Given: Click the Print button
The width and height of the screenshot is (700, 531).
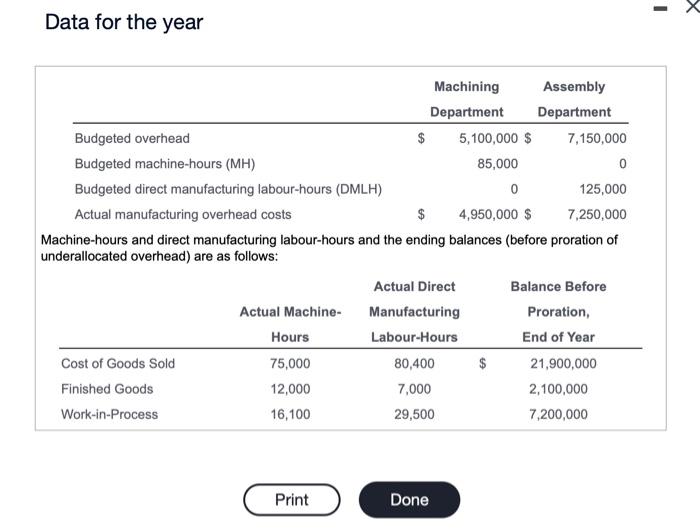Looking at the screenshot, I should (291, 499).
